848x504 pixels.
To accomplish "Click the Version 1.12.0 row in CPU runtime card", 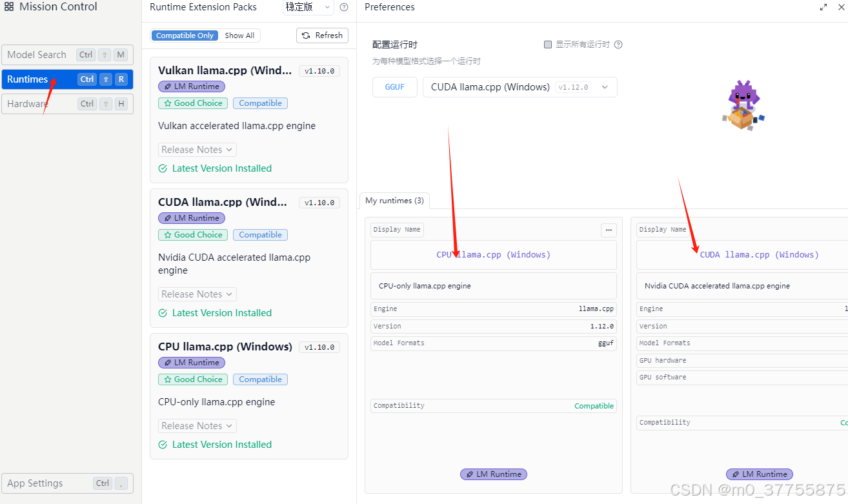I will (494, 326).
